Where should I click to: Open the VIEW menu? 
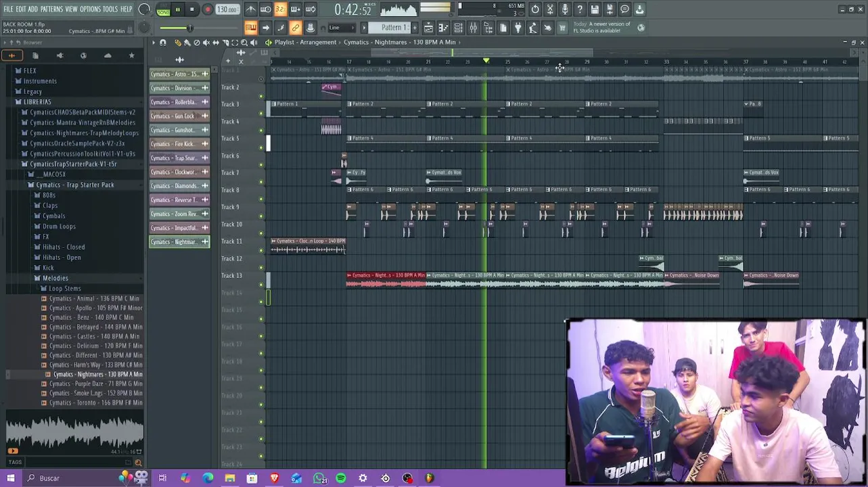[71, 9]
